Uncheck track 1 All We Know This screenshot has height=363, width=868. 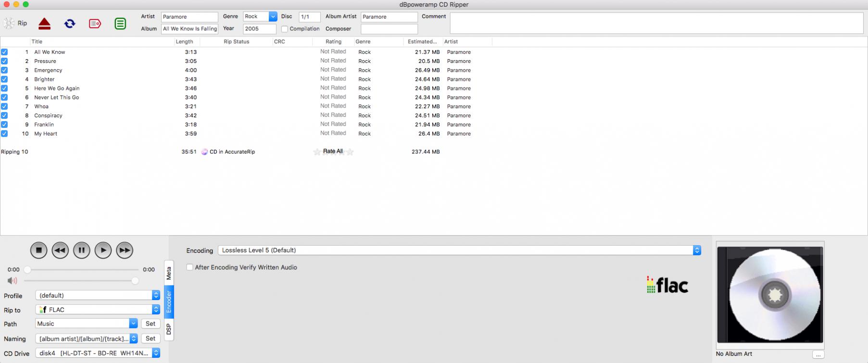pos(4,52)
